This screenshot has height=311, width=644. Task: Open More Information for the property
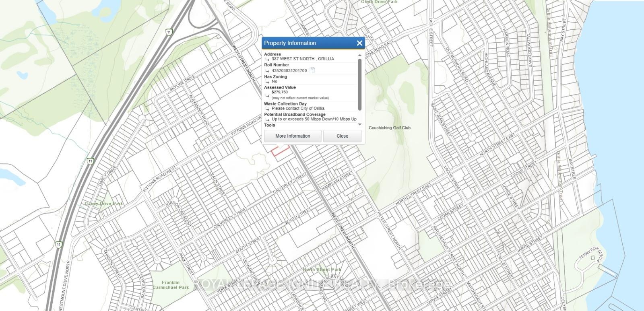(293, 136)
